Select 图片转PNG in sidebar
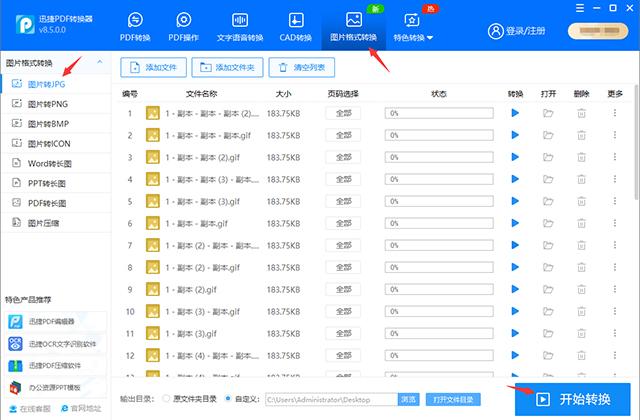This screenshot has height=420, width=640. (56, 104)
